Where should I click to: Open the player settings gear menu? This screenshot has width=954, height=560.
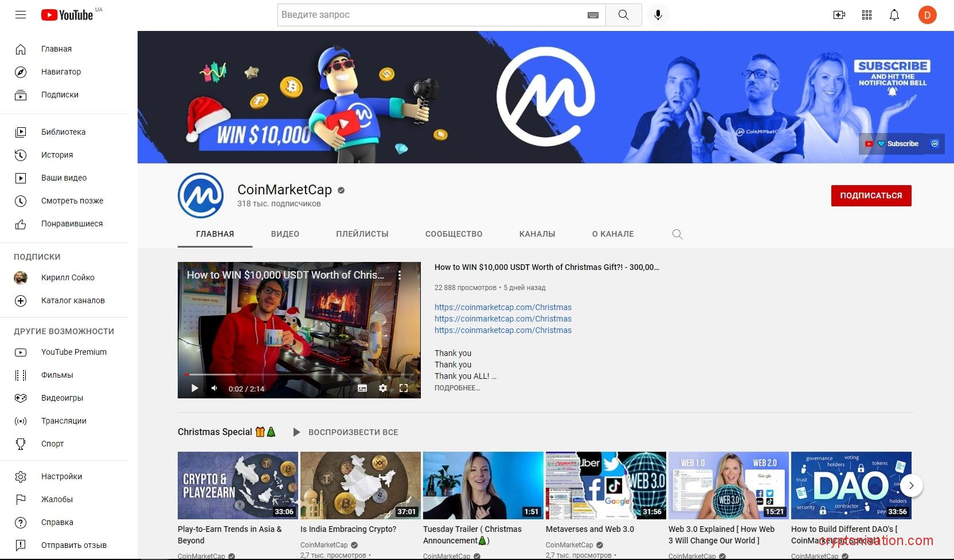[x=382, y=388]
